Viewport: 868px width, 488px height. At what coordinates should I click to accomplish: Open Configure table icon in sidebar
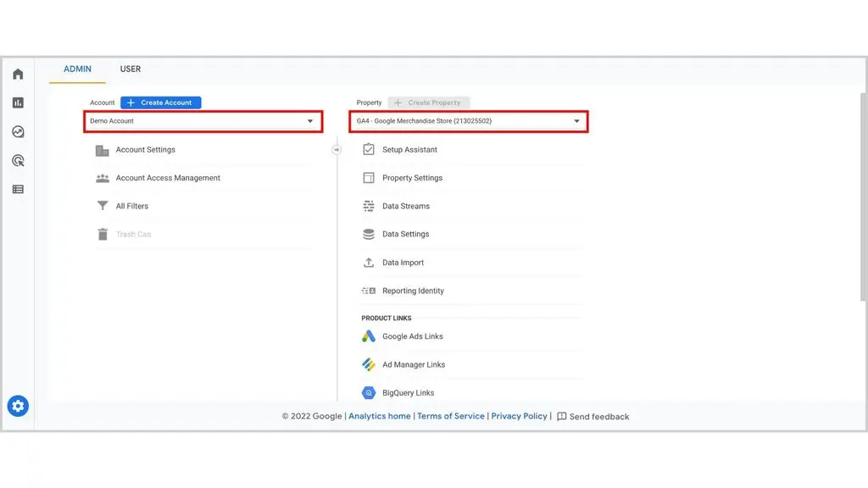tap(19, 189)
